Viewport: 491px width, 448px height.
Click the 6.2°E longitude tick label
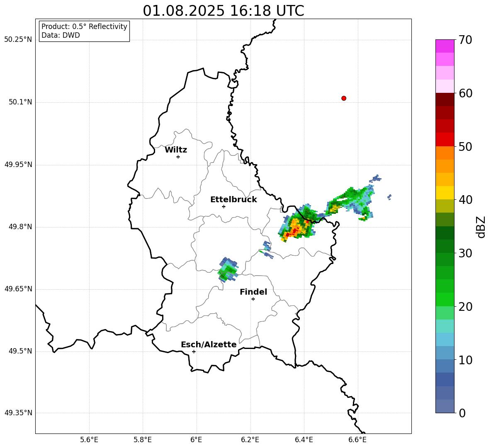[x=250, y=440]
